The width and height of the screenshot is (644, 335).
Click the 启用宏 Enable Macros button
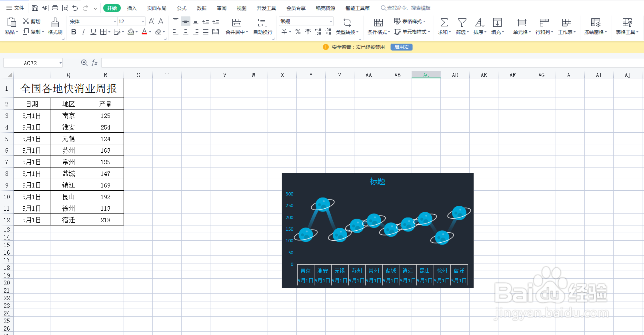click(402, 47)
